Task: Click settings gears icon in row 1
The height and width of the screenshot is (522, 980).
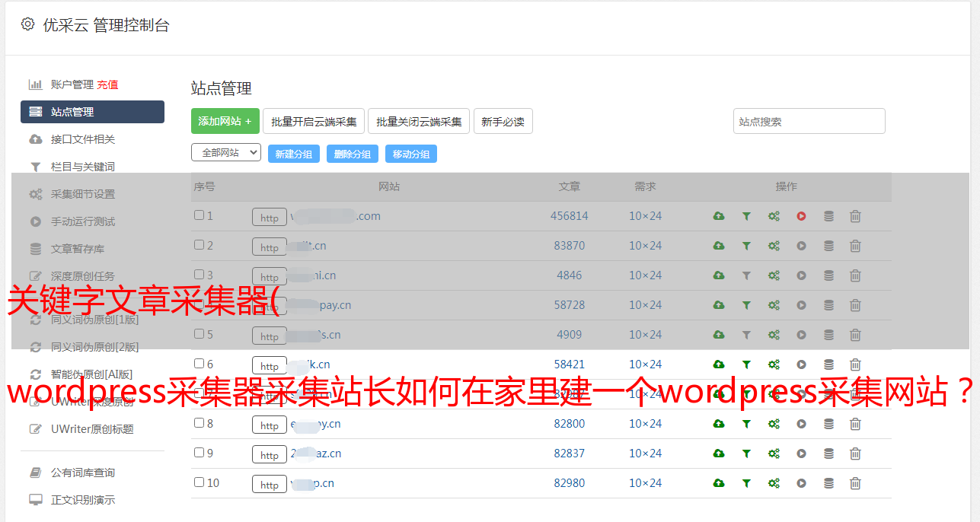Action: click(774, 216)
